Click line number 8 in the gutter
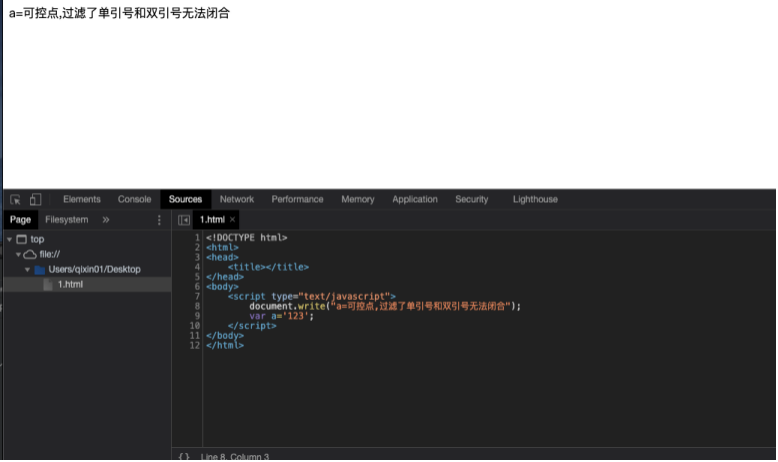The image size is (778, 462). 197,306
